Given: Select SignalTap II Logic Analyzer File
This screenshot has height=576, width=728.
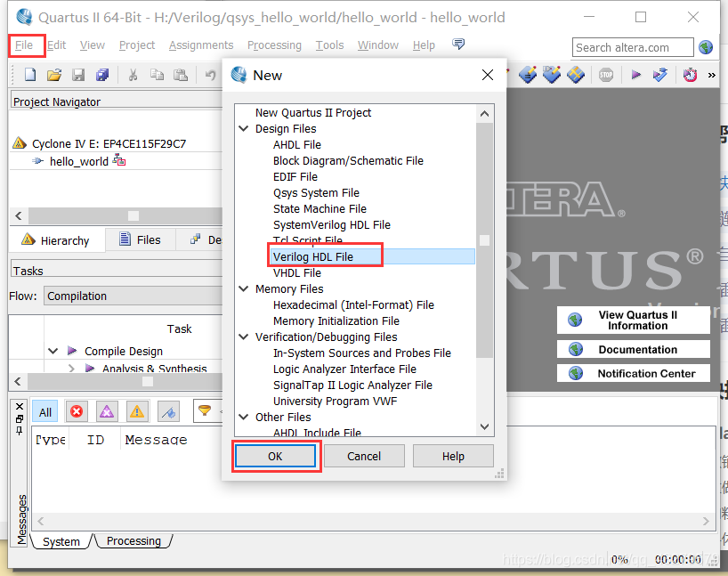Looking at the screenshot, I should click(352, 385).
